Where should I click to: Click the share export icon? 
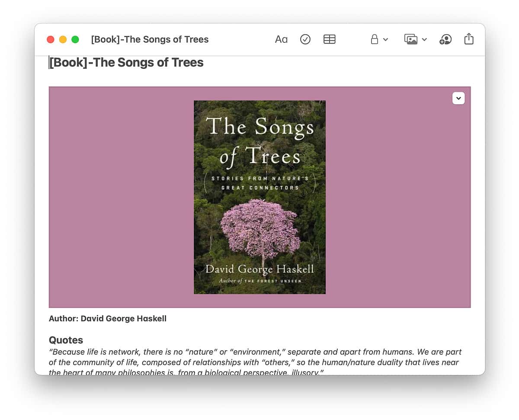469,39
